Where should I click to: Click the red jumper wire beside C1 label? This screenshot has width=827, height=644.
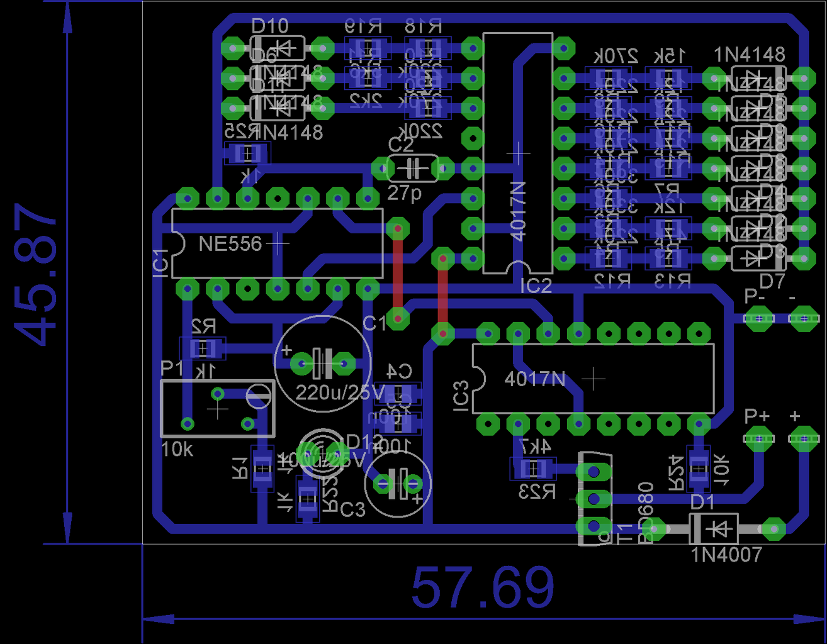pyautogui.click(x=397, y=272)
